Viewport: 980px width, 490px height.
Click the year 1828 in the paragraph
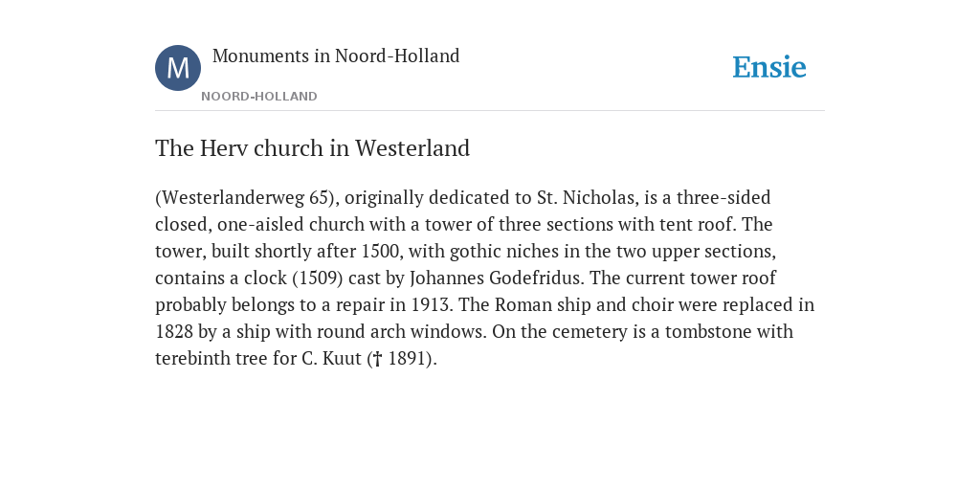pos(174,331)
